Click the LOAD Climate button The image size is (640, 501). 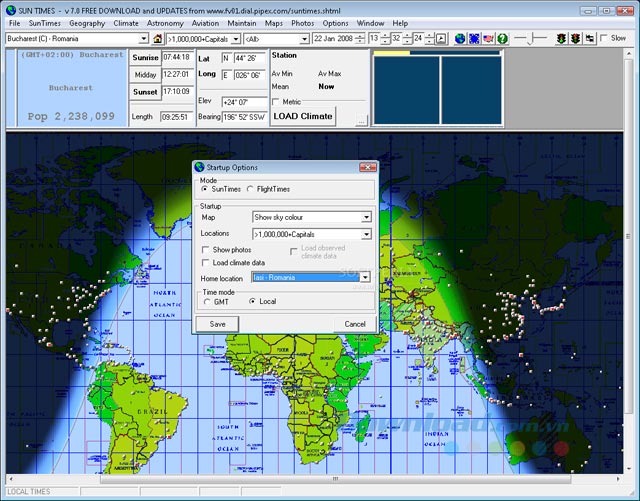pyautogui.click(x=304, y=116)
